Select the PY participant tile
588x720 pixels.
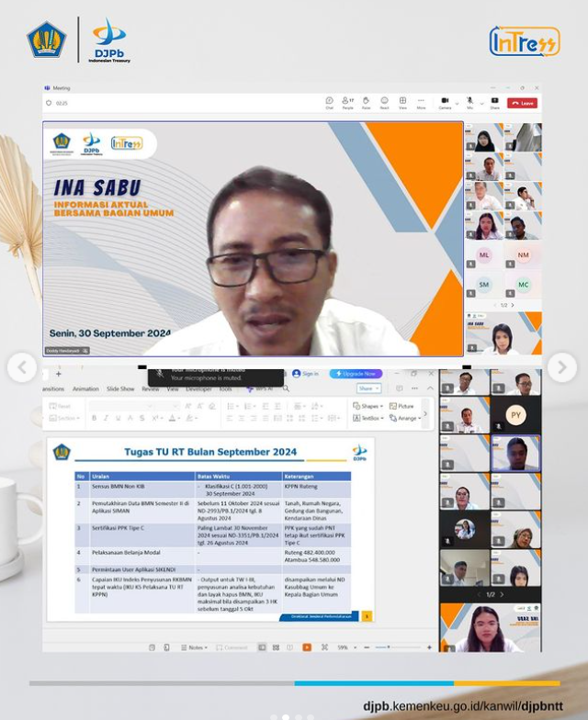tap(515, 415)
